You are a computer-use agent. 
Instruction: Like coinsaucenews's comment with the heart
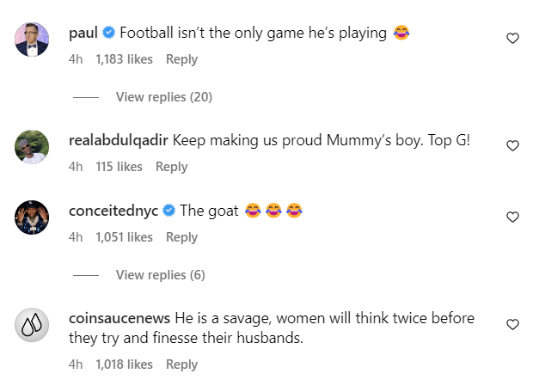coord(512,325)
